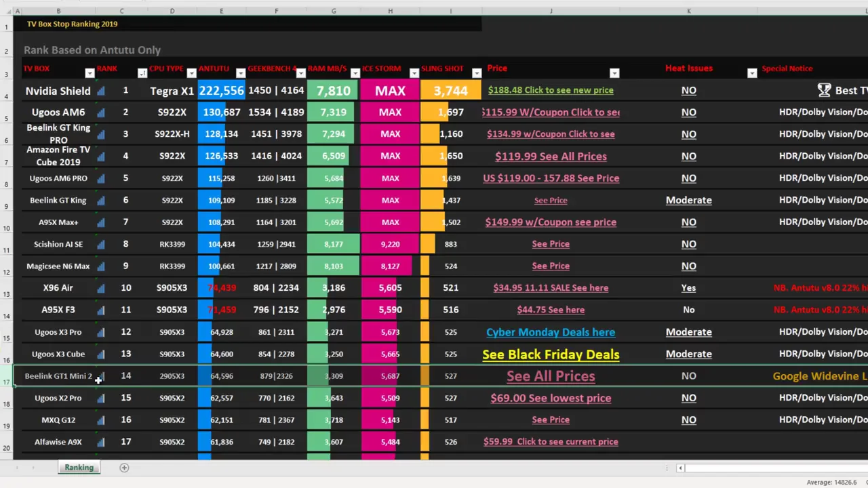Open the Price filter dropdown

pos(614,73)
